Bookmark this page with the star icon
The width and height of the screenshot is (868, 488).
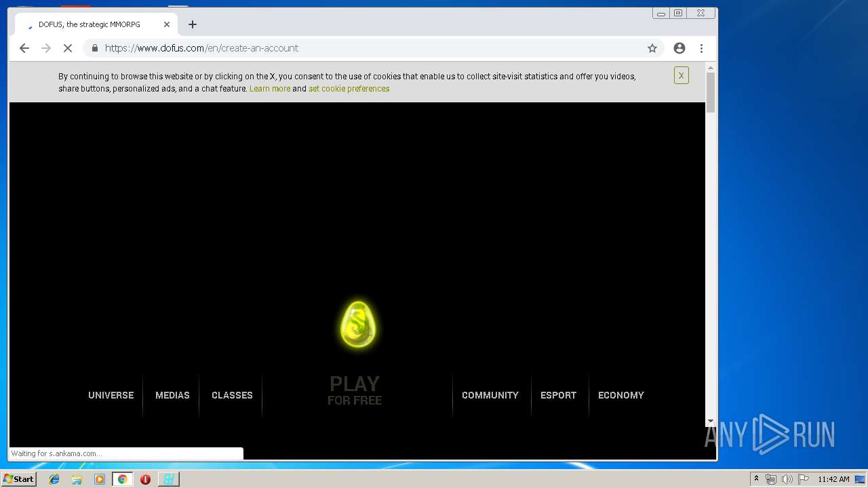pos(652,48)
